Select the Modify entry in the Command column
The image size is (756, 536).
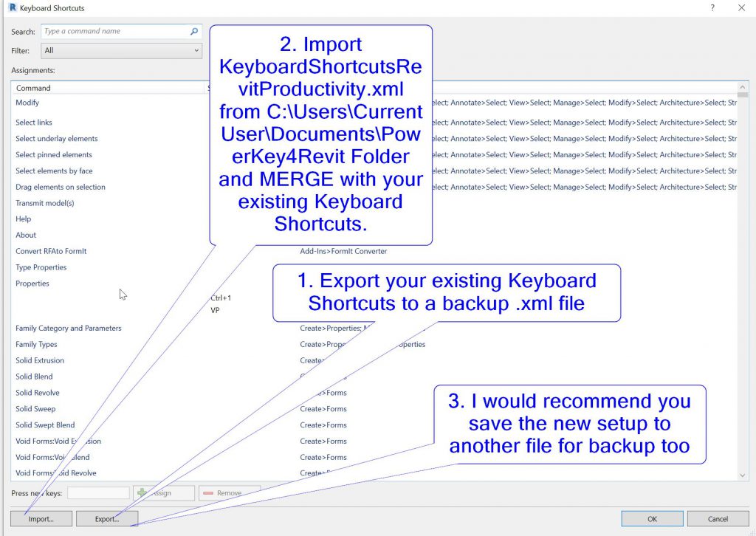coord(27,103)
